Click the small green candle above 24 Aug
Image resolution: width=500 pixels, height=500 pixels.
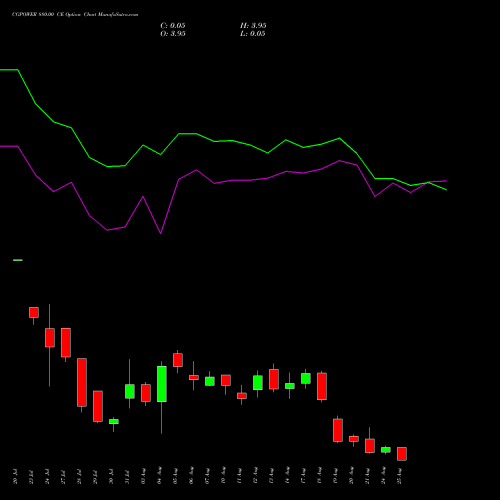click(386, 450)
